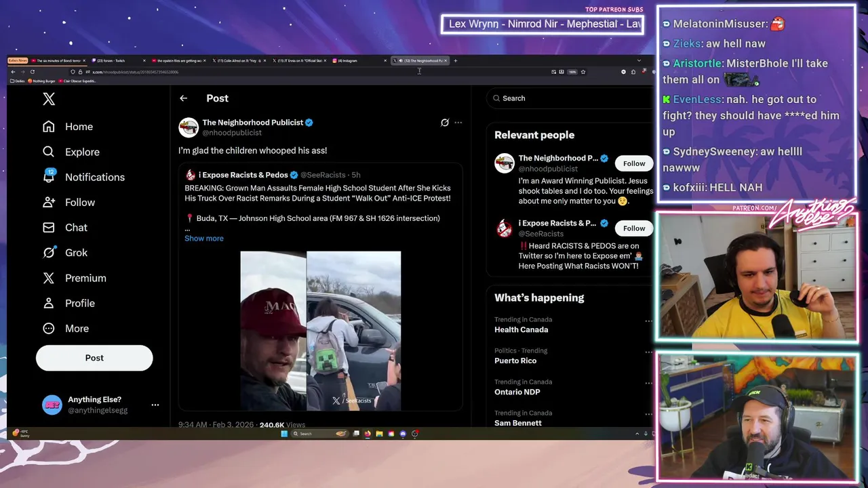This screenshot has height=488, width=868.
Task: Open the Health Canada trend
Action: 521,329
